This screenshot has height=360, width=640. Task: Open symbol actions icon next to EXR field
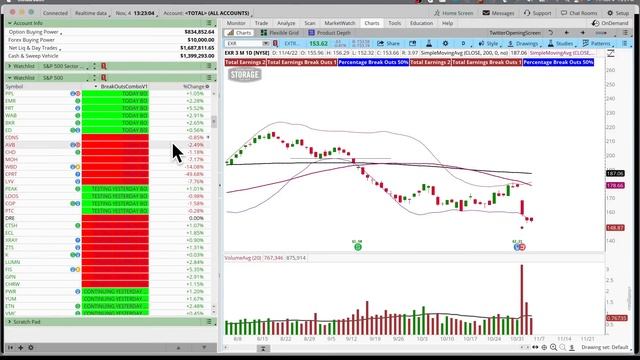click(276, 43)
